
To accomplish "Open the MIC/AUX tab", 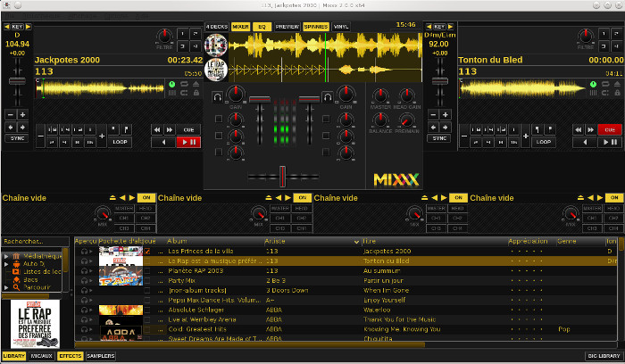I will (x=41, y=356).
